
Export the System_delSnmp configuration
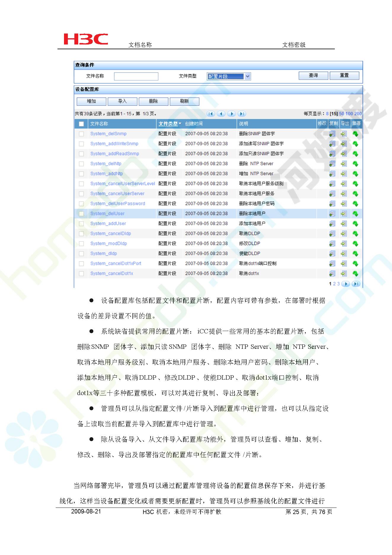click(344, 134)
